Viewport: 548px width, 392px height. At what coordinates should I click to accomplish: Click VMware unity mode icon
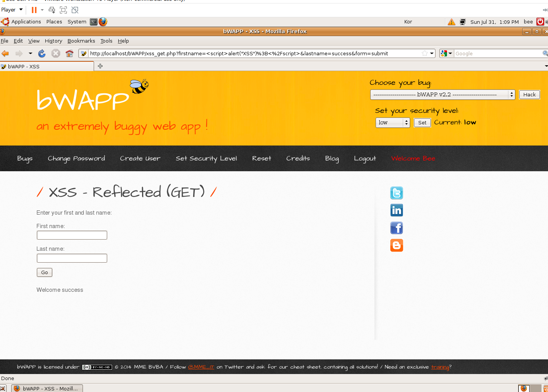75,10
